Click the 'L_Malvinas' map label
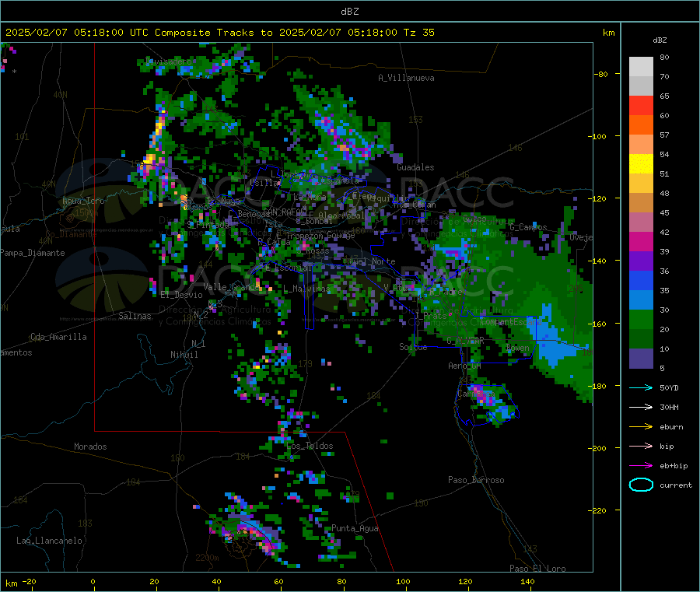This screenshot has width=700, height=592. [x=307, y=289]
